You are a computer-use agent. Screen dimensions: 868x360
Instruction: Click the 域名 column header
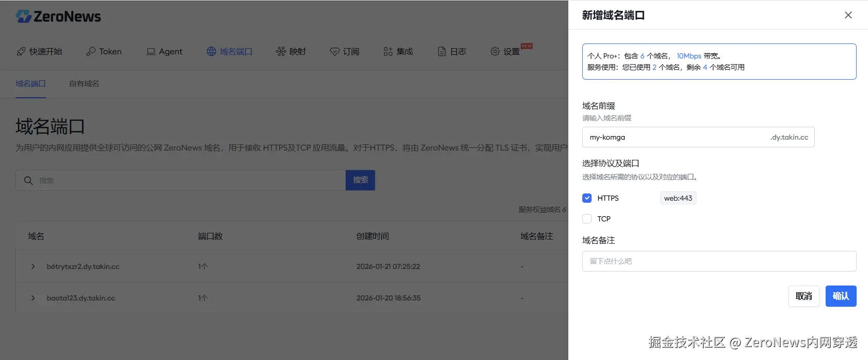36,236
